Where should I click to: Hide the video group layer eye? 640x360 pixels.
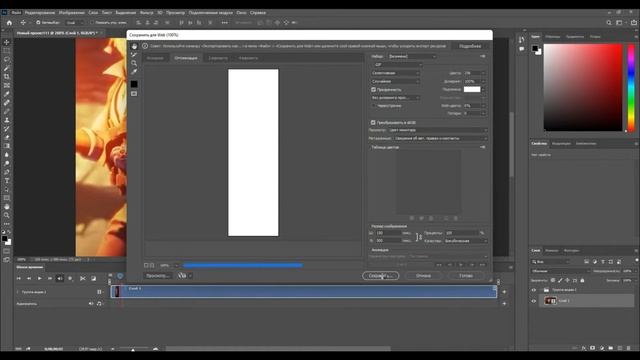(x=533, y=290)
